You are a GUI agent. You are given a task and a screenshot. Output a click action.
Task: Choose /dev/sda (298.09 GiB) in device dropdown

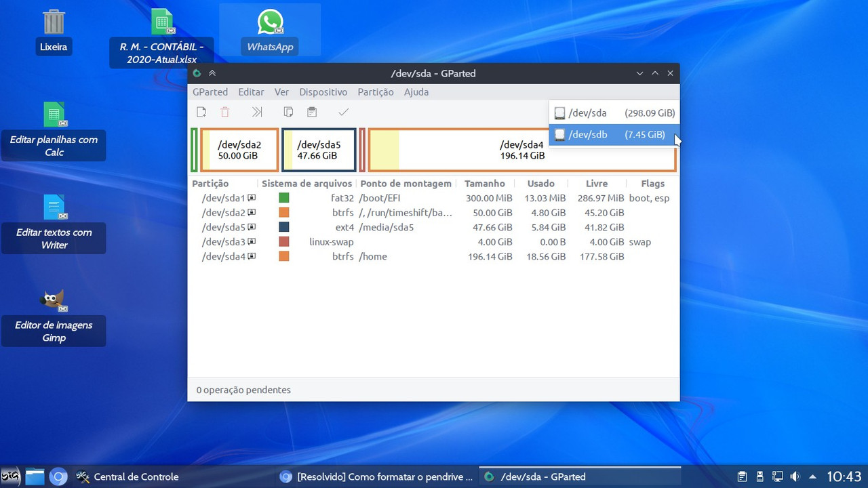point(614,113)
